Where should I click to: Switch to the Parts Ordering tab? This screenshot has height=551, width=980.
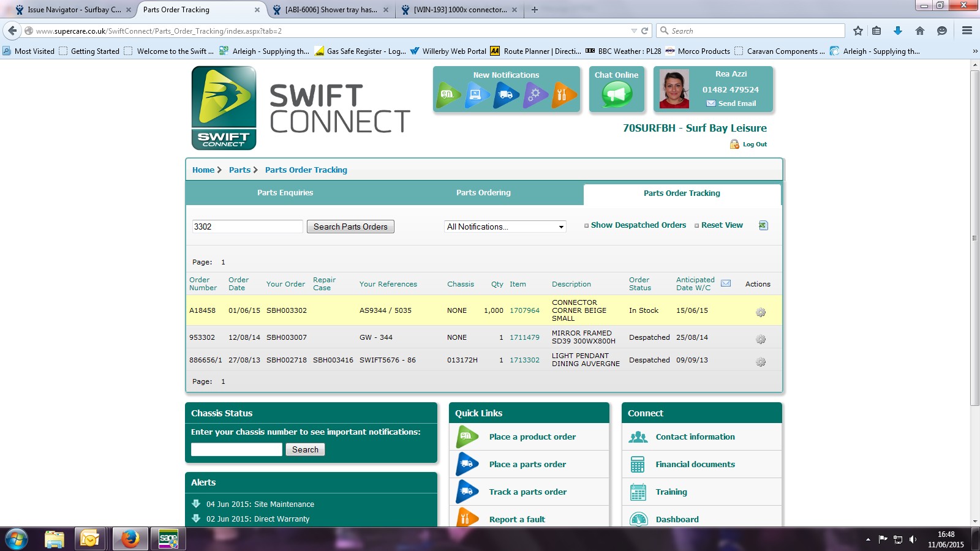pyautogui.click(x=483, y=193)
